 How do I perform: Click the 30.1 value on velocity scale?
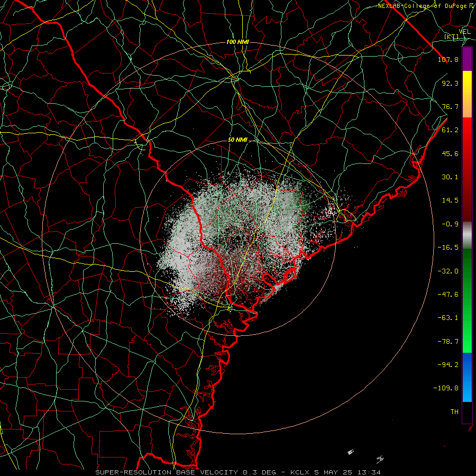(450, 177)
